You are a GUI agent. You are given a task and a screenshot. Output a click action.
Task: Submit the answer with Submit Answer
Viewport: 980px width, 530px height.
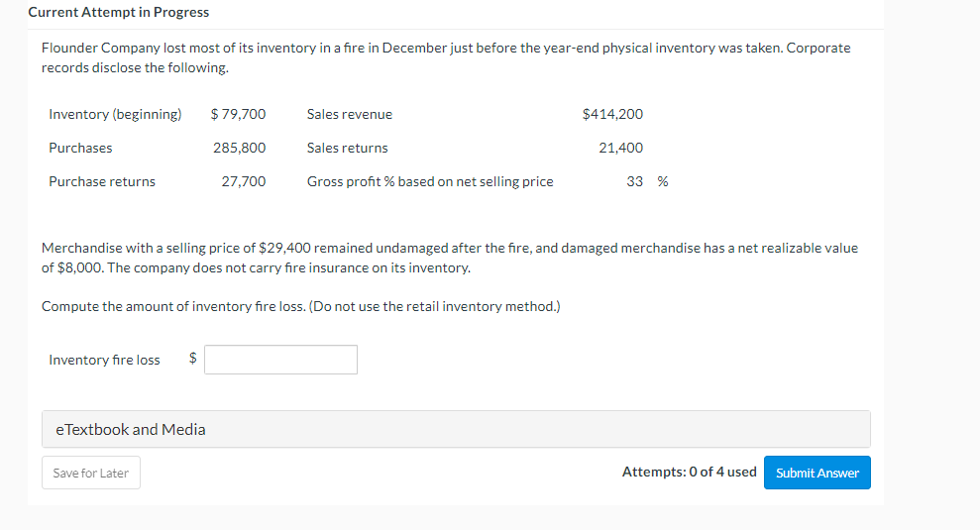[817, 473]
